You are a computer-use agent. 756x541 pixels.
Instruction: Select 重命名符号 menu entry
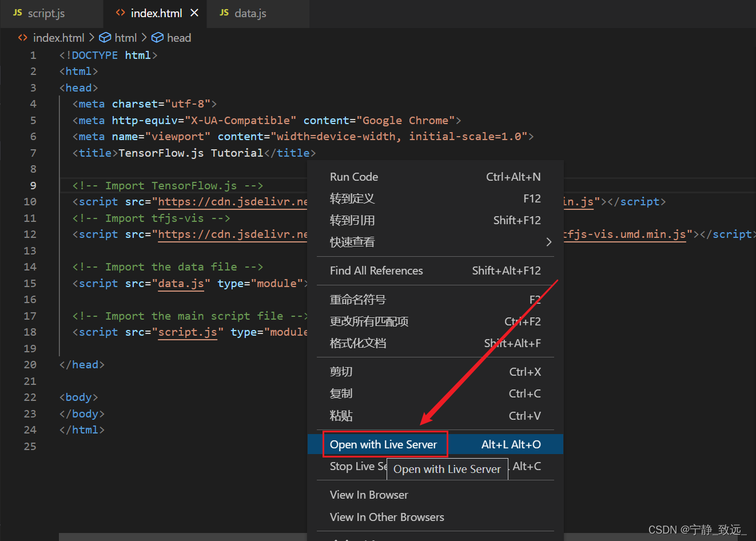point(435,300)
